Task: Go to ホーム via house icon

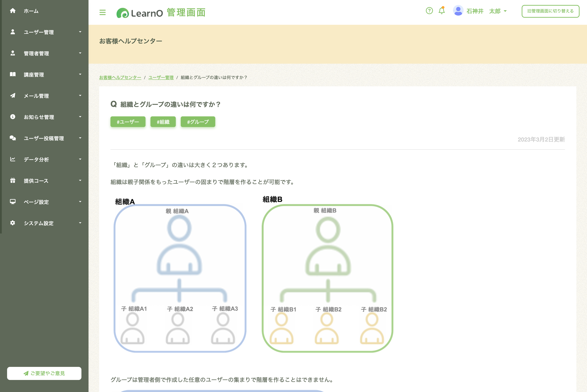Action: click(13, 11)
